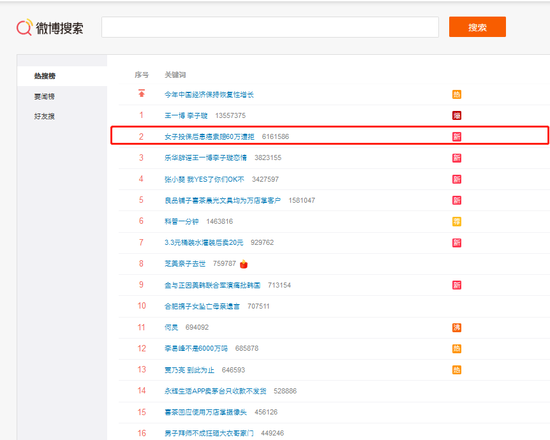
Task: Open the row 10 合肥 topic link
Action: click(x=202, y=306)
